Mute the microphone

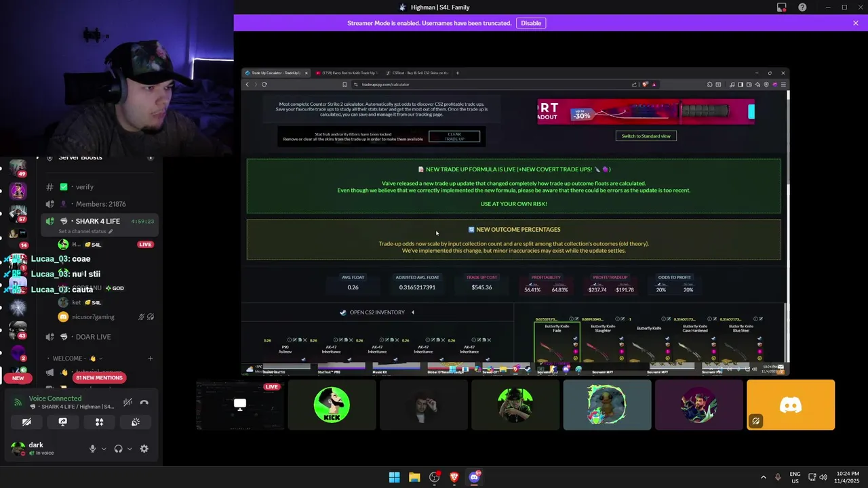93,449
